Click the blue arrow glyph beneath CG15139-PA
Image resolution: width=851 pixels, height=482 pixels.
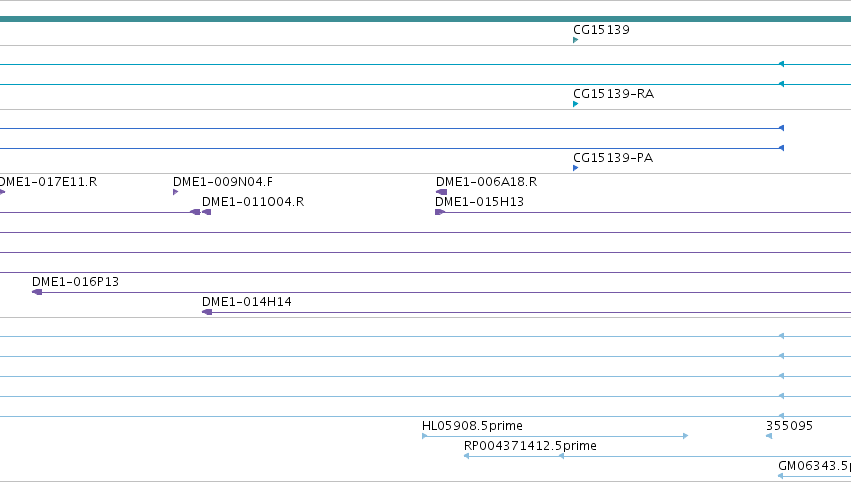(575, 168)
